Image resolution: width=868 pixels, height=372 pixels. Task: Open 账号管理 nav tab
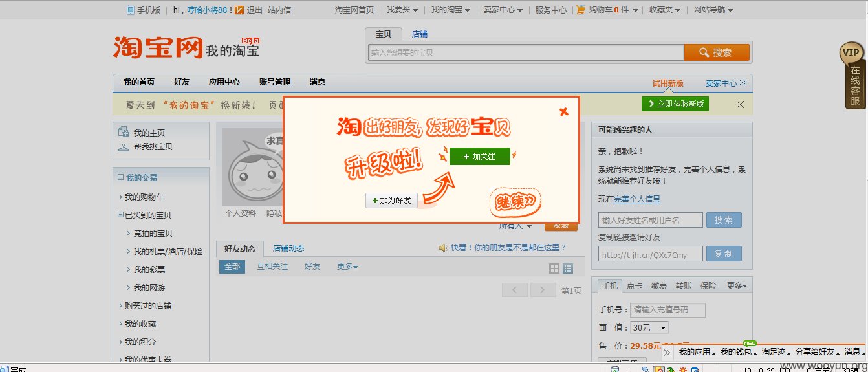[x=275, y=82]
